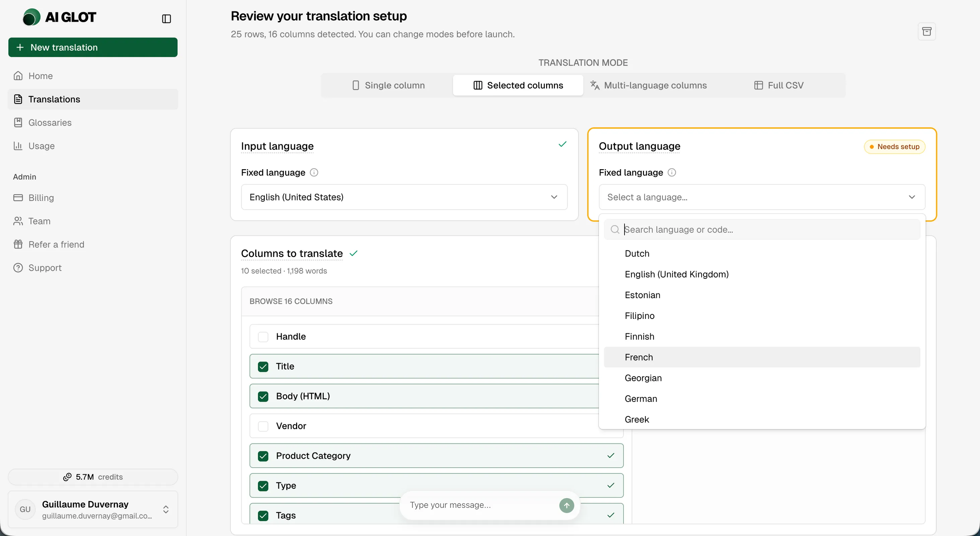Click the archive icon at top right
The image size is (980, 536).
927,31
